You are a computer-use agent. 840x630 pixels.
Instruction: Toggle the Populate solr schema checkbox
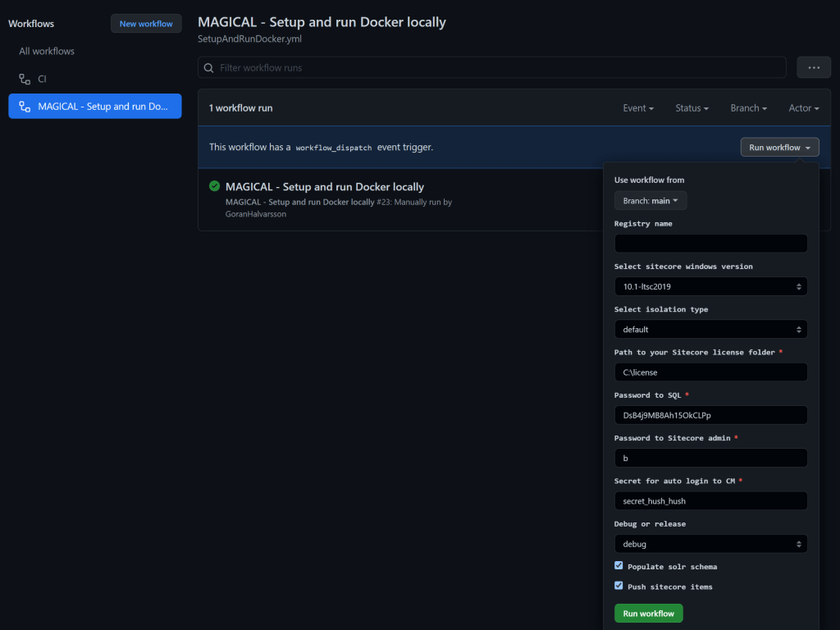pyautogui.click(x=619, y=566)
